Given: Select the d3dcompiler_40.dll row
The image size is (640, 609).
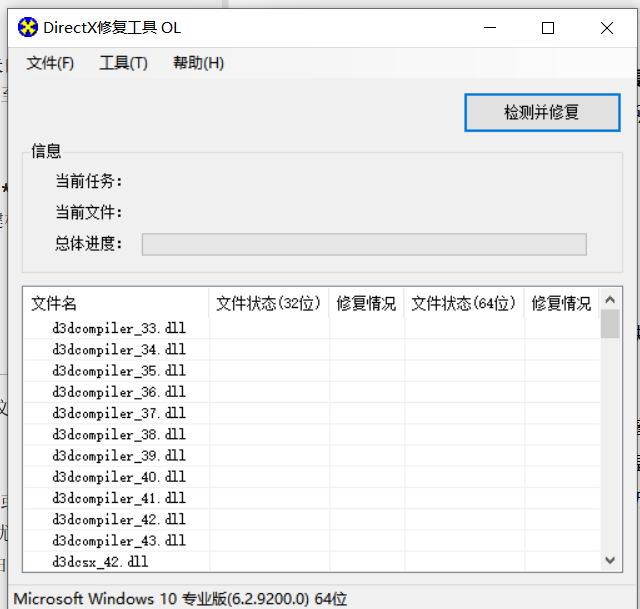Looking at the screenshot, I should point(311,477).
